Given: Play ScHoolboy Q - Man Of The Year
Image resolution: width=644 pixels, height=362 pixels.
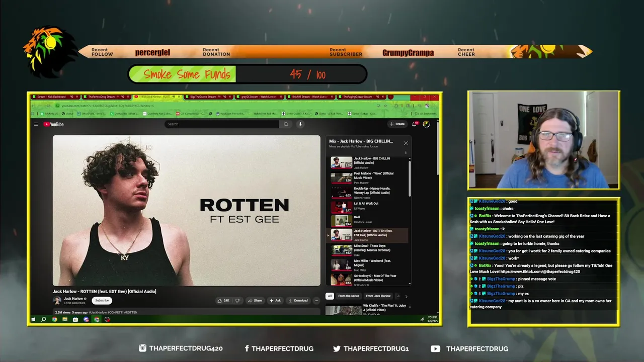Looking at the screenshot, I should [x=369, y=280].
